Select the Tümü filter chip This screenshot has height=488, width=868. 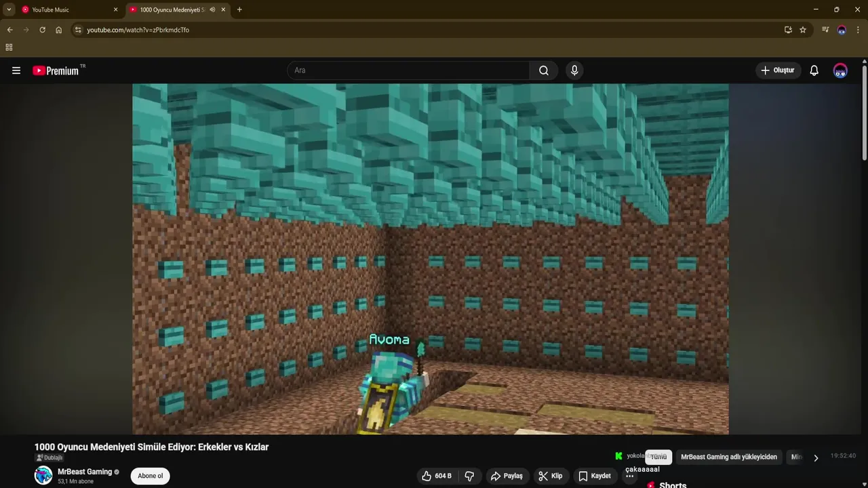click(658, 457)
